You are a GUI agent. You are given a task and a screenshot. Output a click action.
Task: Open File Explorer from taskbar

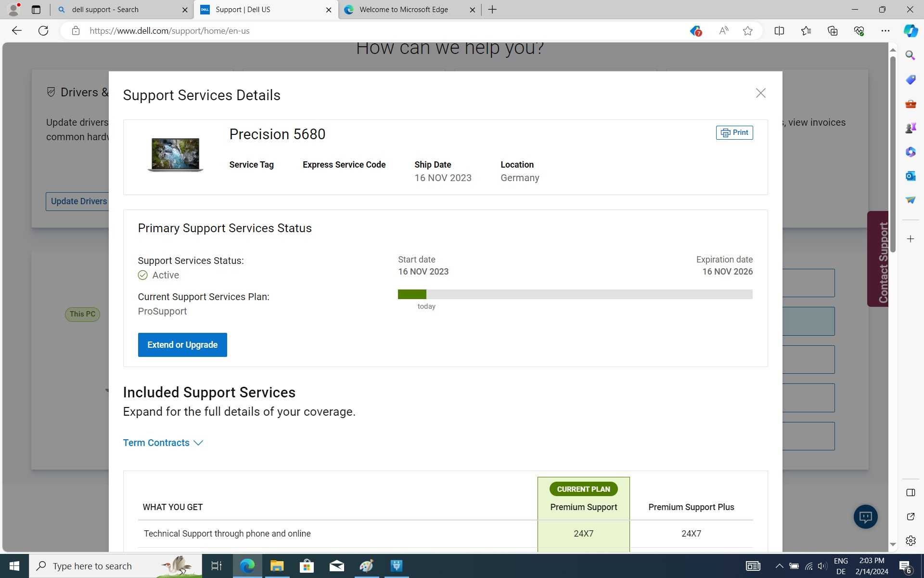(277, 566)
